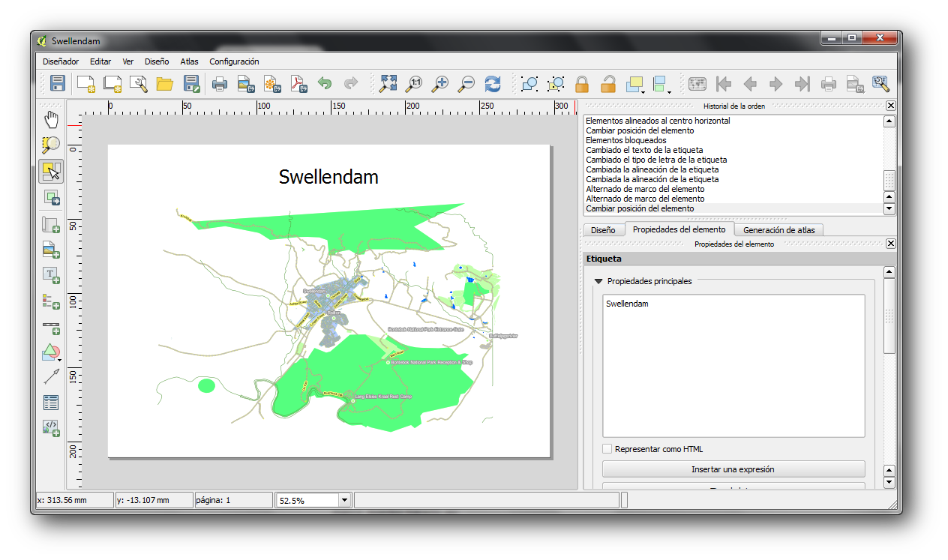Ungroup the selected items
Screen dimensions: 948x560
(556, 83)
